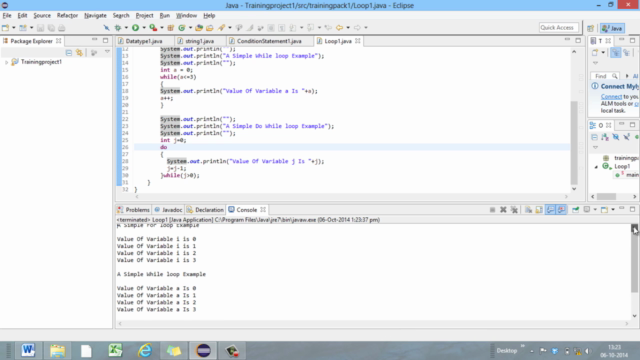Switch to the Javadoc tab

(168, 210)
